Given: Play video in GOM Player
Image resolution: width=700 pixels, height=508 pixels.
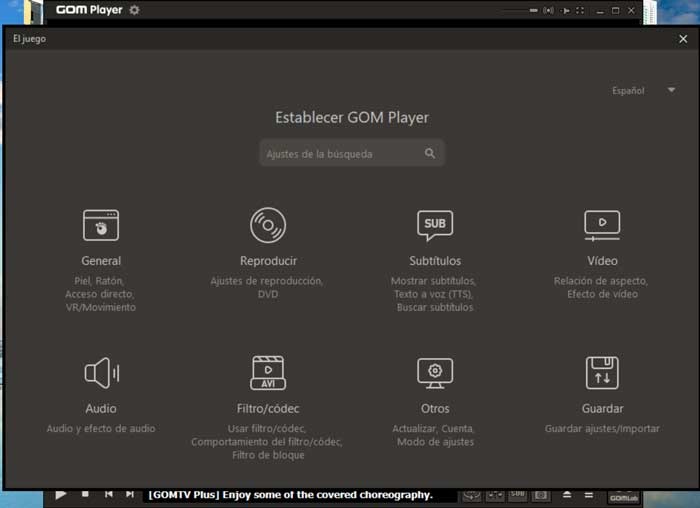Looking at the screenshot, I should [x=61, y=495].
